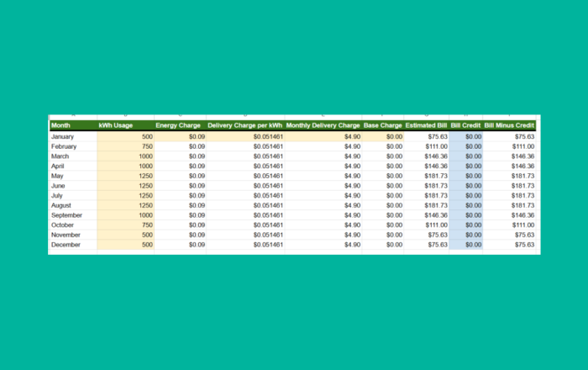This screenshot has width=588, height=370.
Task: Select May's kWh usage value 1250
Action: tap(126, 176)
